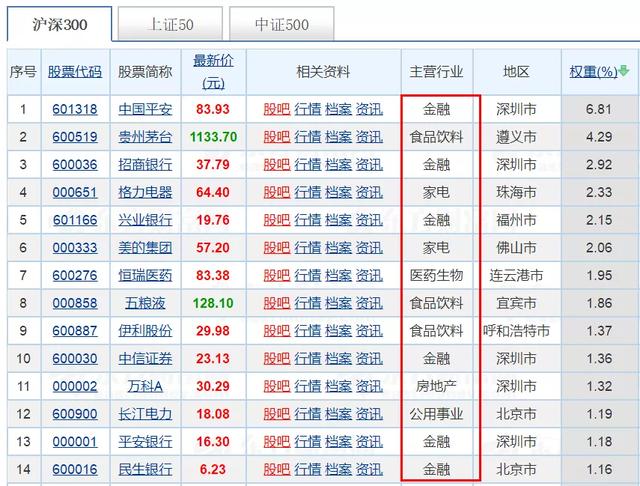640x486 pixels.
Task: Open 股吧 link in 贵州茅台 row
Action: [x=277, y=137]
